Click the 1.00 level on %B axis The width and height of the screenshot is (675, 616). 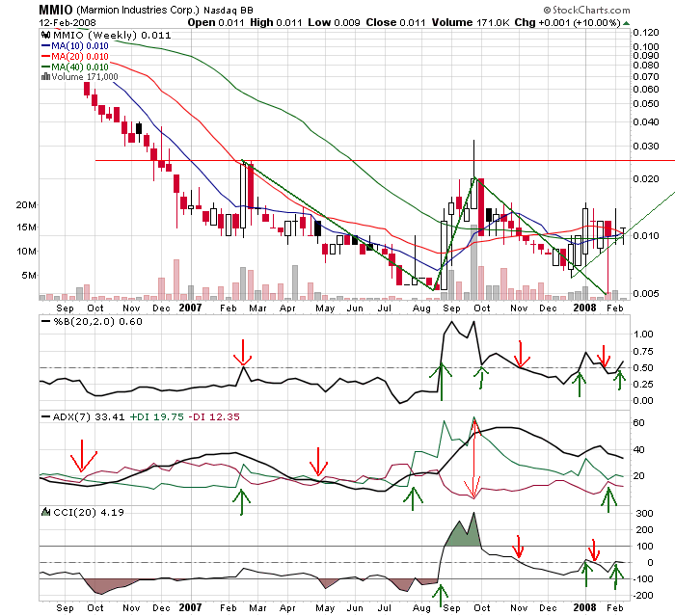(x=643, y=335)
